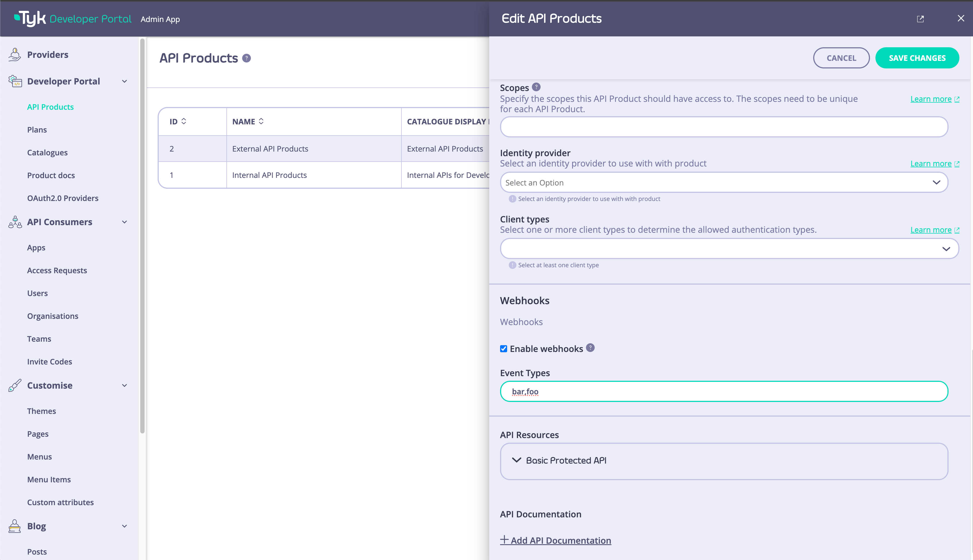Open Custom attributes page
This screenshot has width=973, height=560.
pyautogui.click(x=60, y=502)
